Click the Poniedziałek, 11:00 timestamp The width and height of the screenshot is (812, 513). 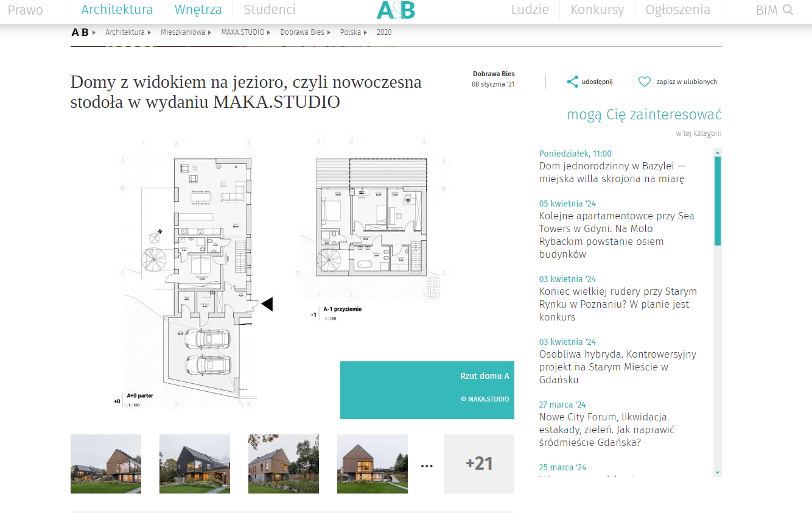pyautogui.click(x=575, y=154)
